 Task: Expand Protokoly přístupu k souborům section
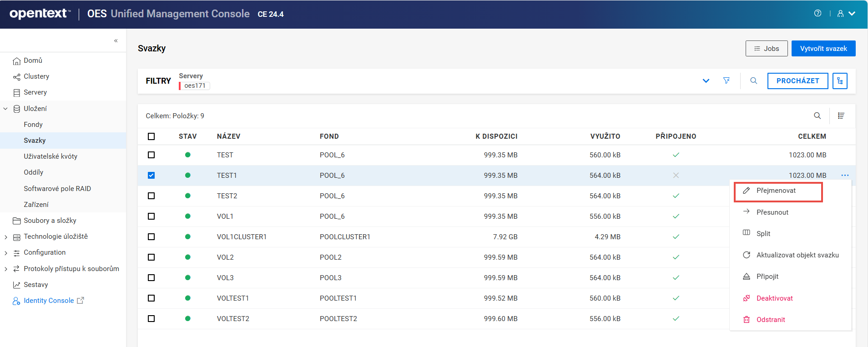pyautogui.click(x=5, y=269)
